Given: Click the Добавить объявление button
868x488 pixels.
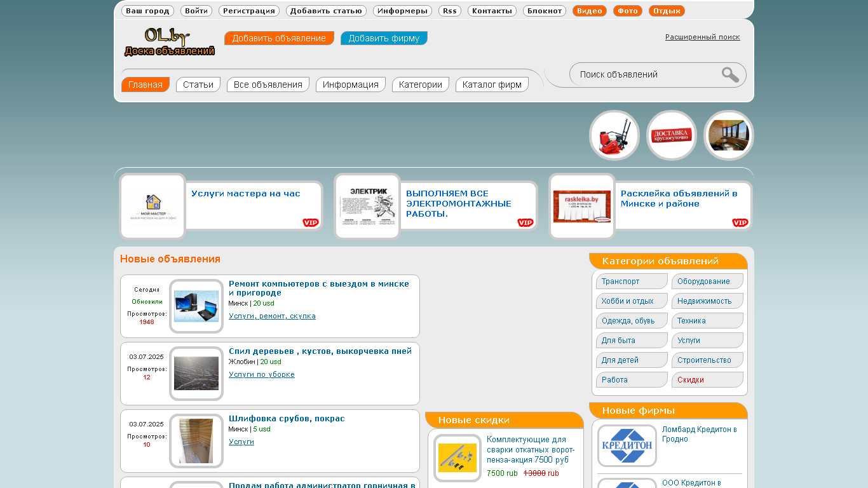Looking at the screenshot, I should [279, 38].
